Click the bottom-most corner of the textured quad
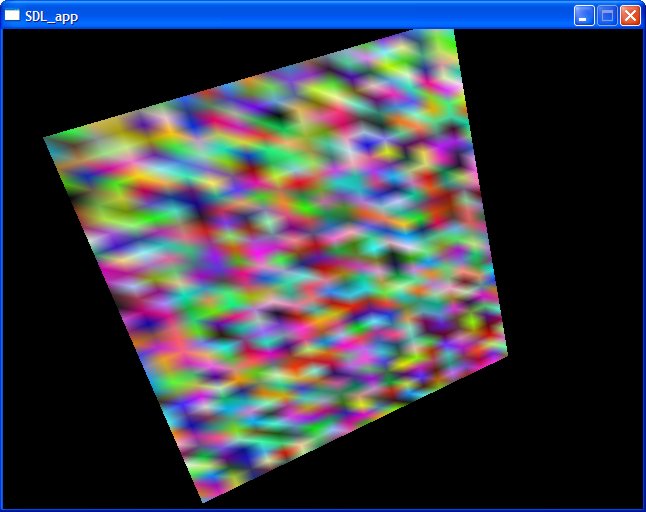Image resolution: width=646 pixels, height=512 pixels. pyautogui.click(x=203, y=500)
